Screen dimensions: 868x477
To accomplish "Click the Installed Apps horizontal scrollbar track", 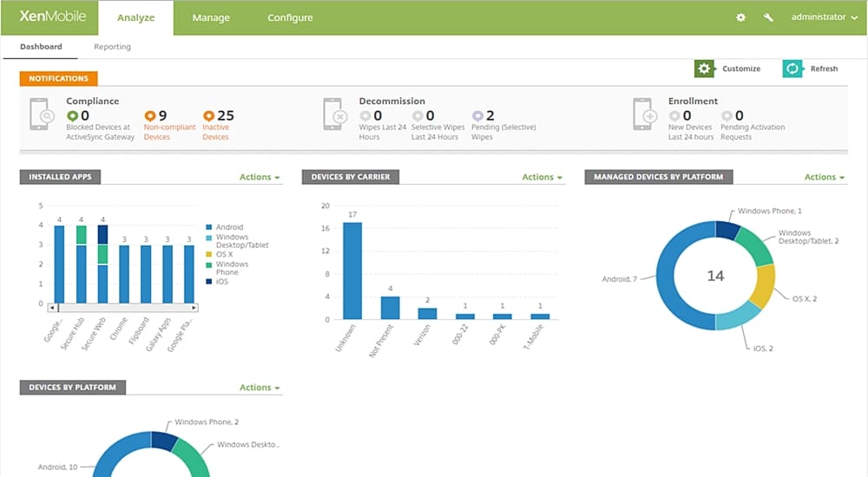I will click(123, 307).
